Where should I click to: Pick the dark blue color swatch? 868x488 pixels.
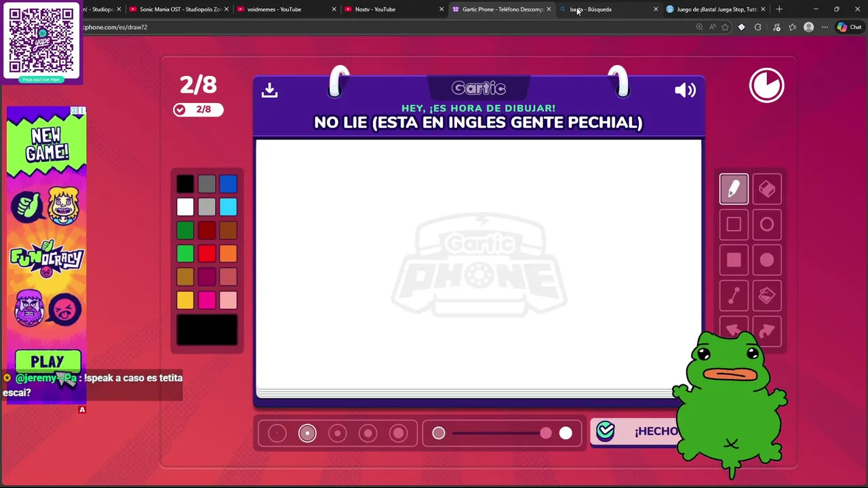229,184
